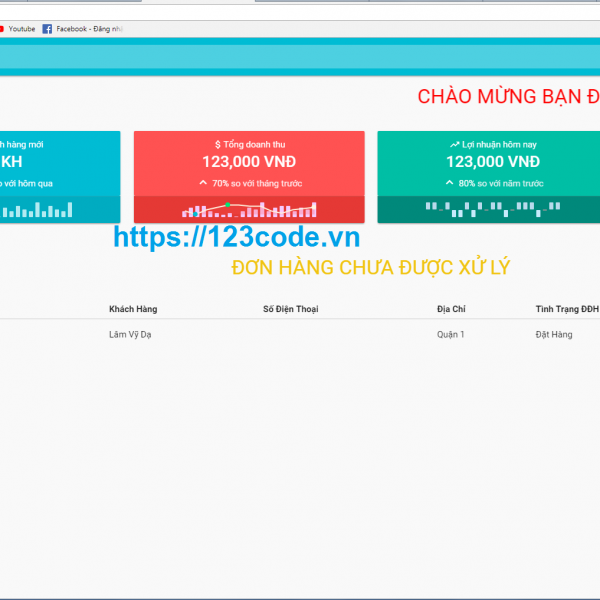Screen dimensions: 600x600
Task: Click the up chevron next to 80%
Action: (x=449, y=183)
